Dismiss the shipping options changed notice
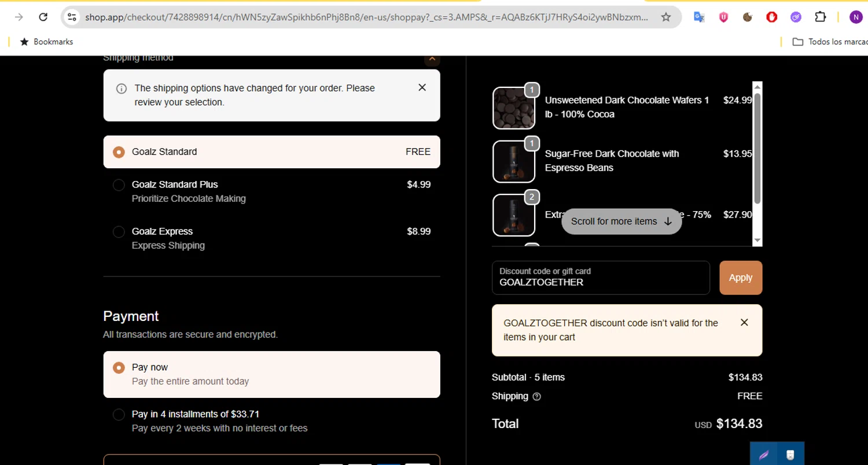Image resolution: width=868 pixels, height=465 pixels. coord(422,87)
